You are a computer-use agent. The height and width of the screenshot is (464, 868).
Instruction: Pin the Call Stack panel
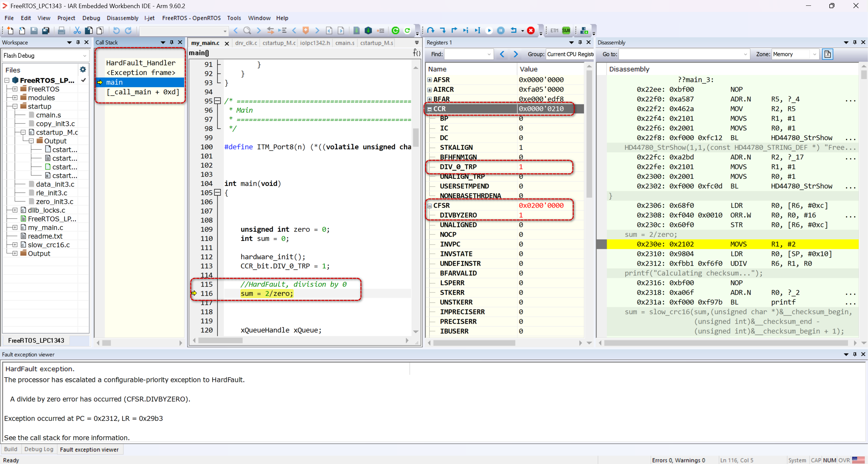coord(172,42)
